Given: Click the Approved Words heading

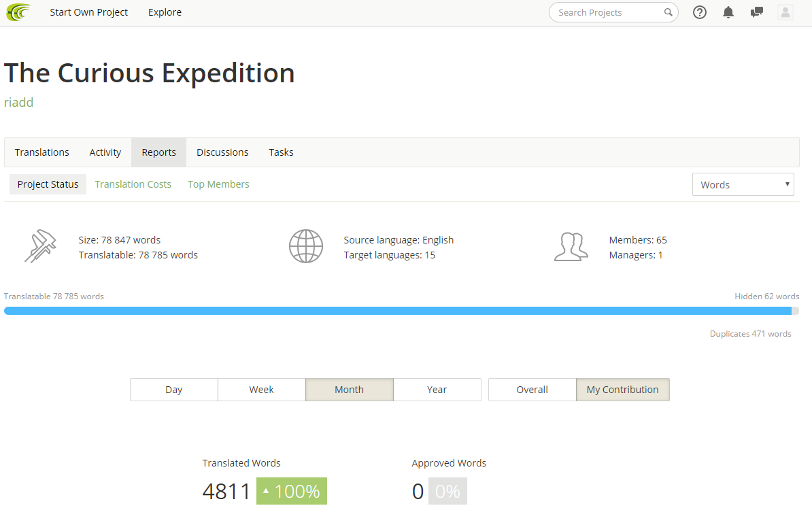Looking at the screenshot, I should pos(449,463).
